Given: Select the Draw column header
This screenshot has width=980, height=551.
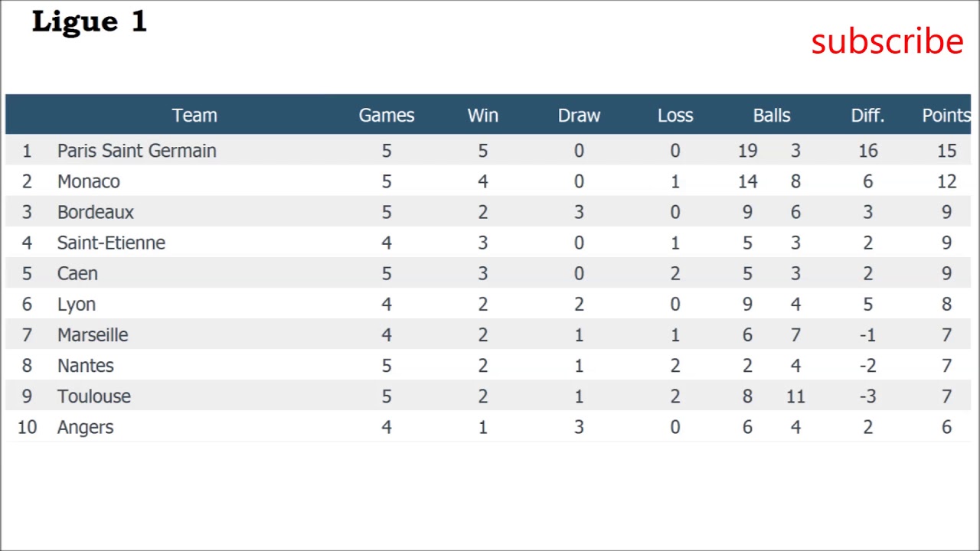Looking at the screenshot, I should (x=579, y=116).
